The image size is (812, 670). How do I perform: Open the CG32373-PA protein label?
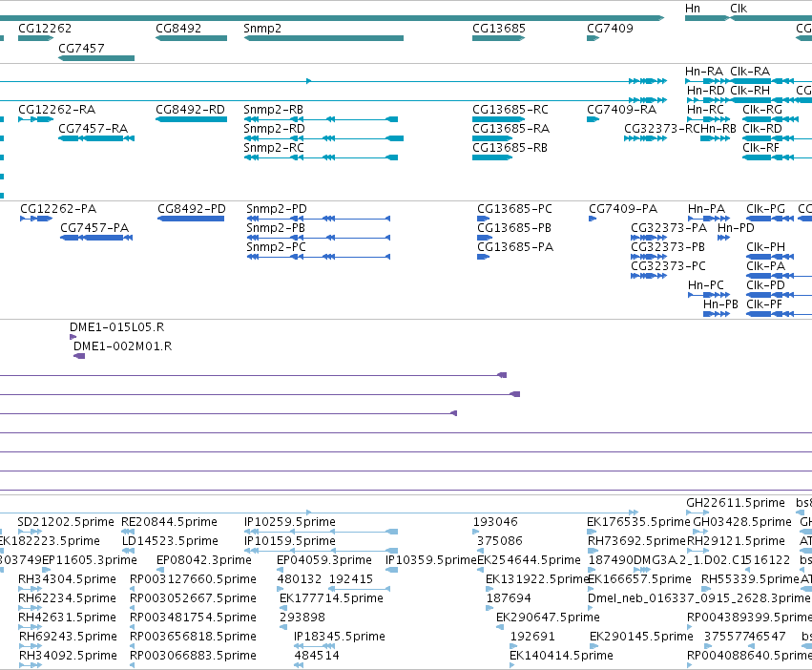tap(669, 228)
